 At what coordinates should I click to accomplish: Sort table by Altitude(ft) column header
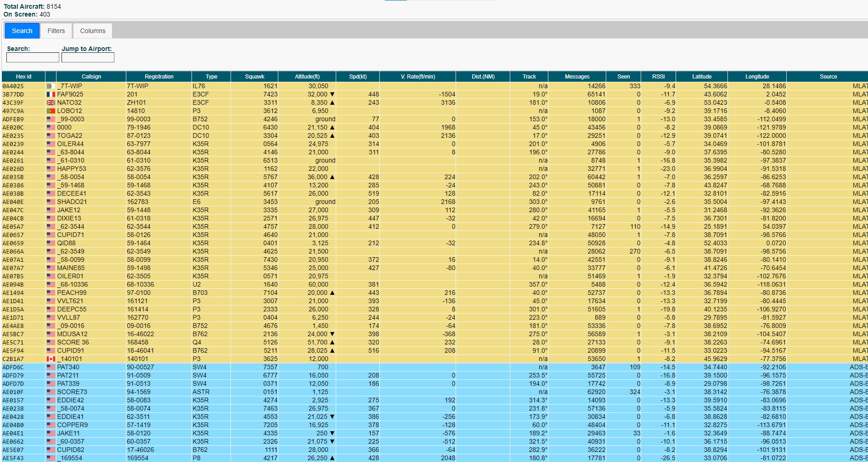307,77
